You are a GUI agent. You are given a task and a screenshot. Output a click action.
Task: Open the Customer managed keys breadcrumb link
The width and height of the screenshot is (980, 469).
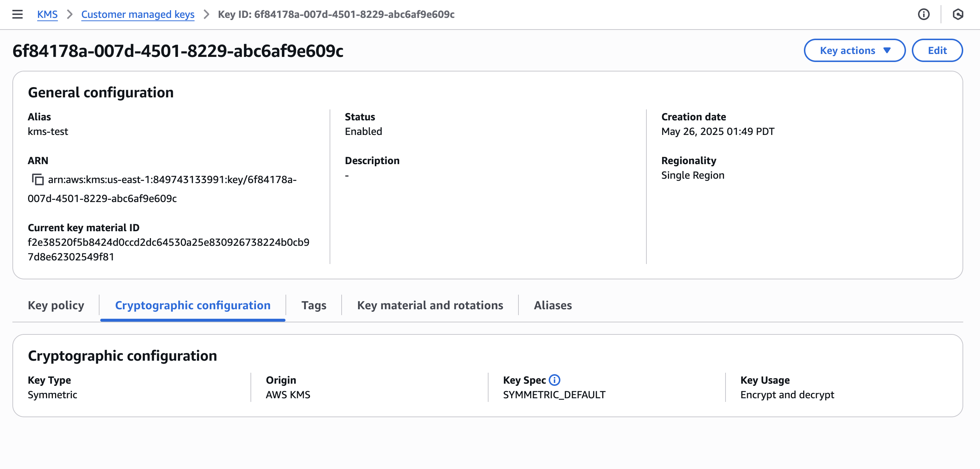[138, 15]
